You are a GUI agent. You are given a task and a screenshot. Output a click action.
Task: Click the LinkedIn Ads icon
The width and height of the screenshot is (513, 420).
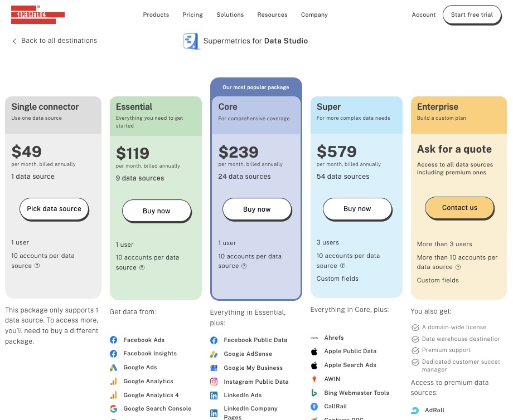point(214,395)
